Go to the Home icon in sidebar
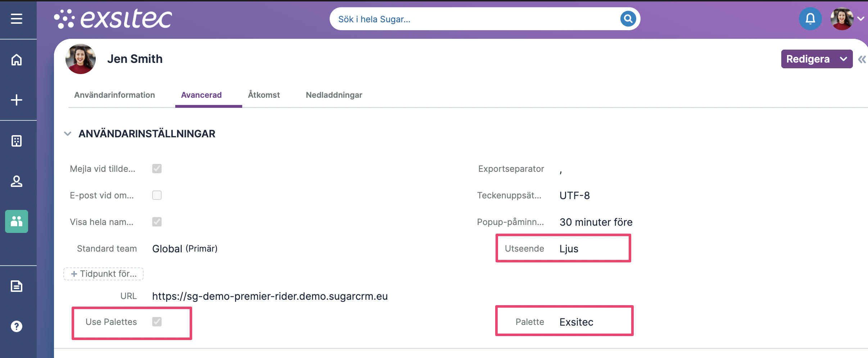Viewport: 868px width, 358px height. (x=17, y=60)
